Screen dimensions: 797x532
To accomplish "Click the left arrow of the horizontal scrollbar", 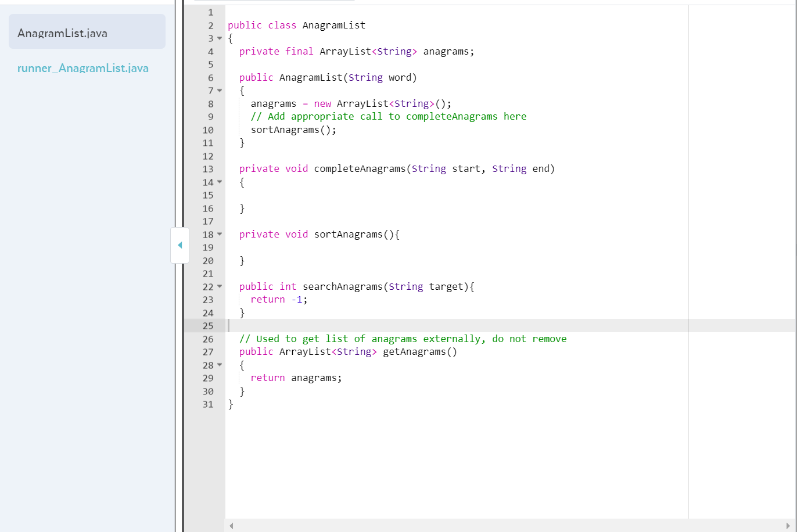I will coord(231,526).
